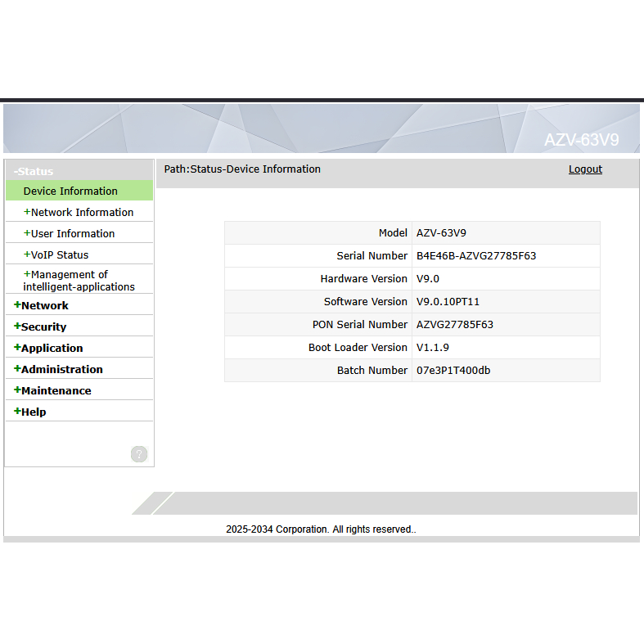
Task: Click the Batch Number value 07e3P1T400db
Action: point(453,371)
